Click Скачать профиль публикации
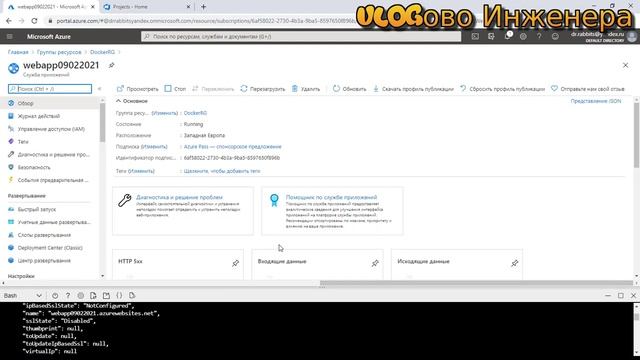Viewport: 640px width, 360px height. [413, 89]
